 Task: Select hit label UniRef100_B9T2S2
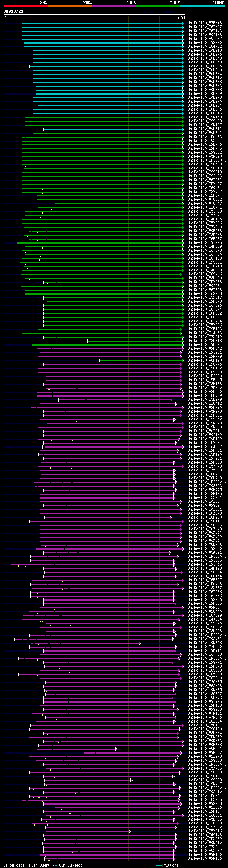204,39
